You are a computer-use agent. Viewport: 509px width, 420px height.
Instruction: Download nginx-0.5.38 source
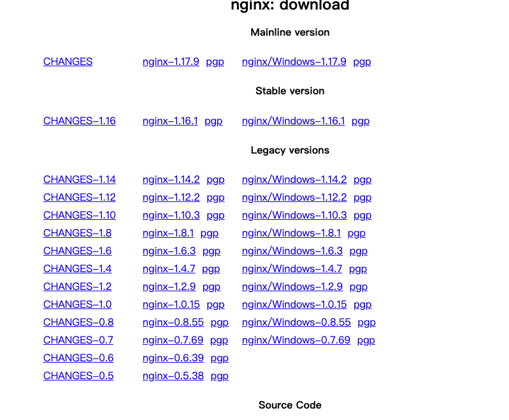pos(173,376)
